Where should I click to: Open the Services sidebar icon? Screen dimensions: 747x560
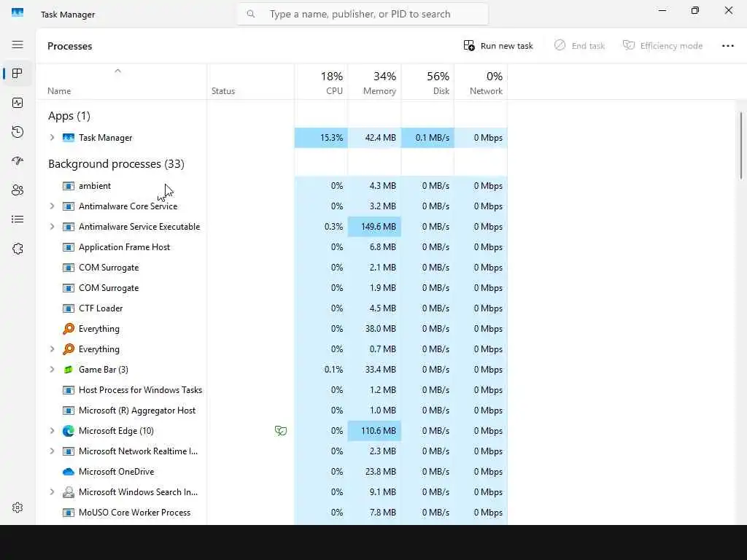18,249
